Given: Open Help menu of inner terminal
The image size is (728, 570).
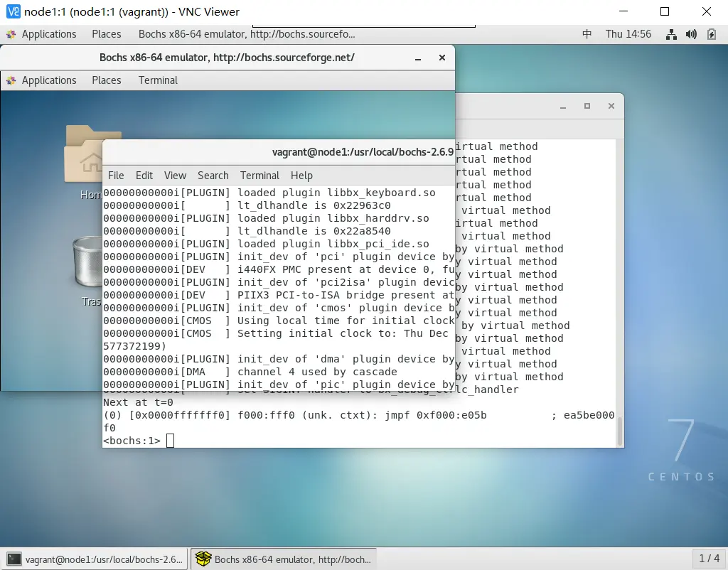Looking at the screenshot, I should click(x=301, y=176).
